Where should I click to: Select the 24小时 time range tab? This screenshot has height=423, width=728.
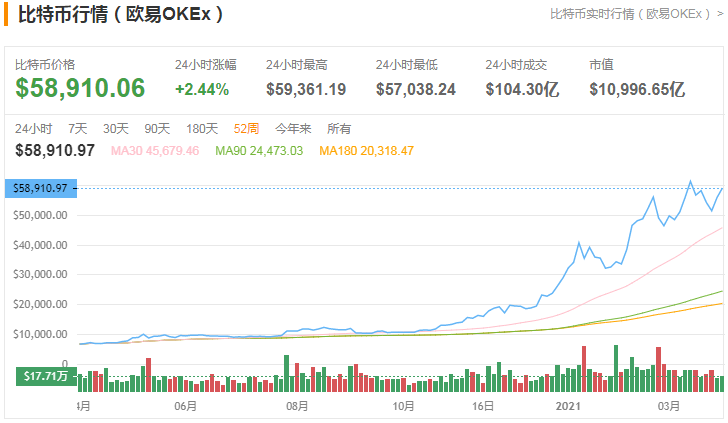click(x=34, y=128)
